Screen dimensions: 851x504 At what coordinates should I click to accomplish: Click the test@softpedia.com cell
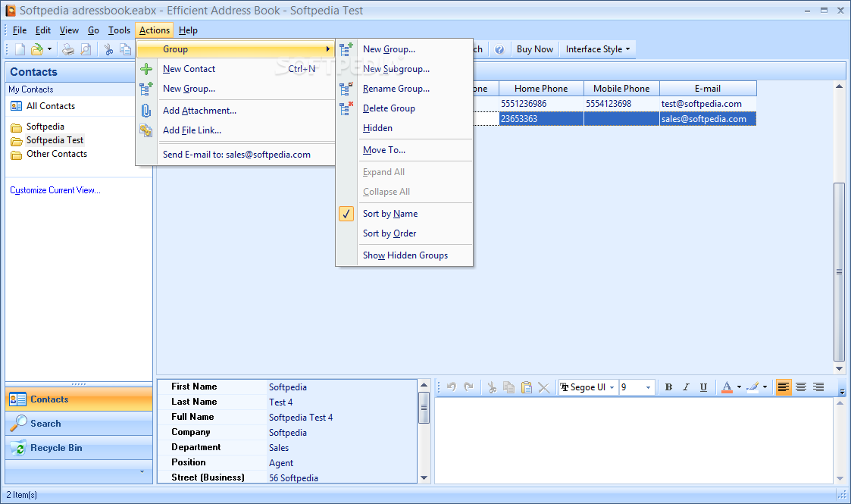(708, 104)
